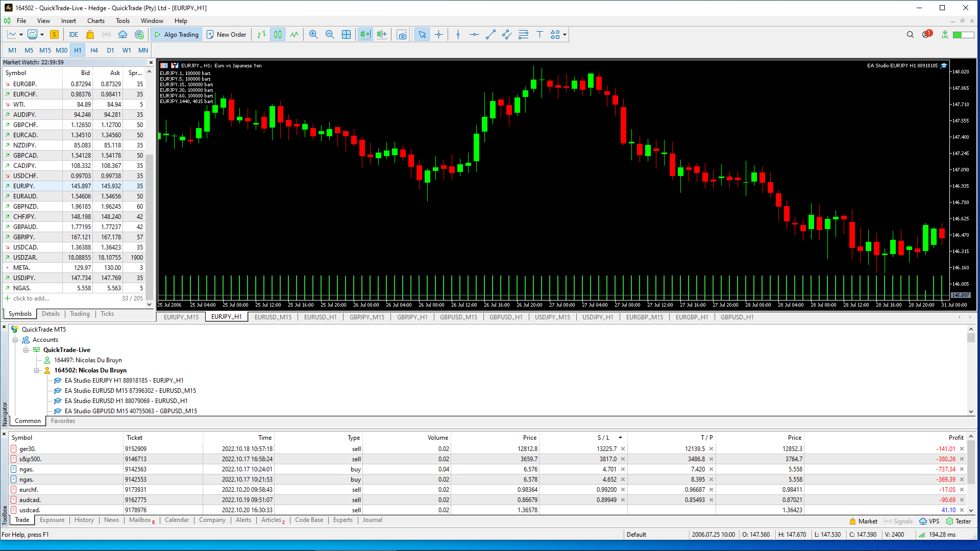
Task: Draw a vertical line on chart
Action: coord(458,35)
